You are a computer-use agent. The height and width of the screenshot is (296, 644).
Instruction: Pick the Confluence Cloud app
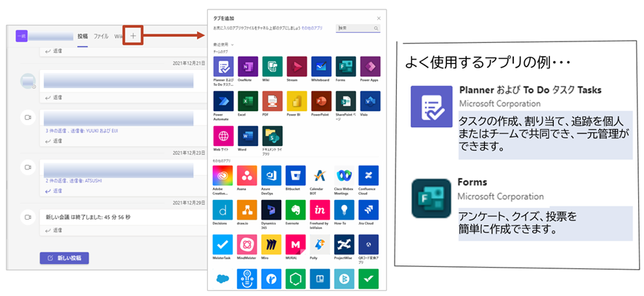point(369,175)
